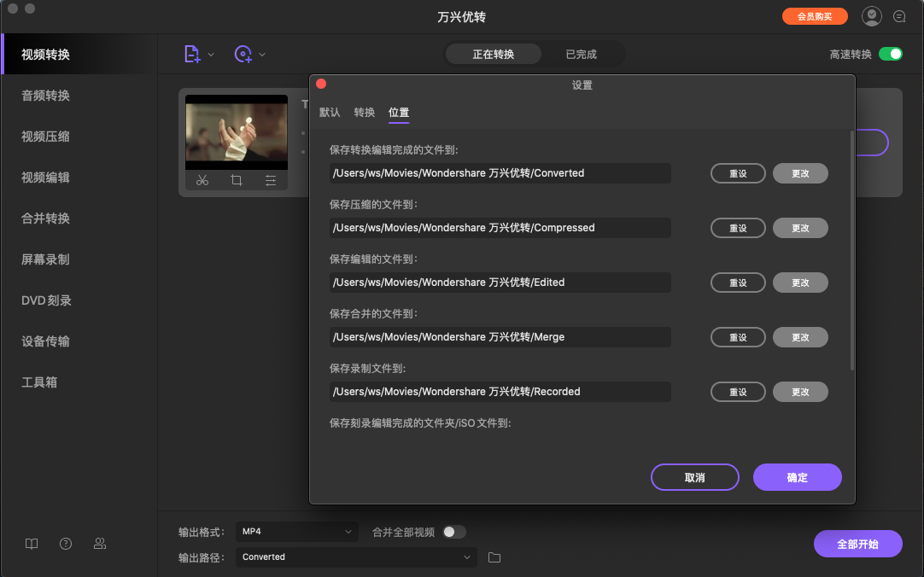Screen dimensions: 924x577
Task: Click the user account avatar icon top right
Action: (x=871, y=15)
